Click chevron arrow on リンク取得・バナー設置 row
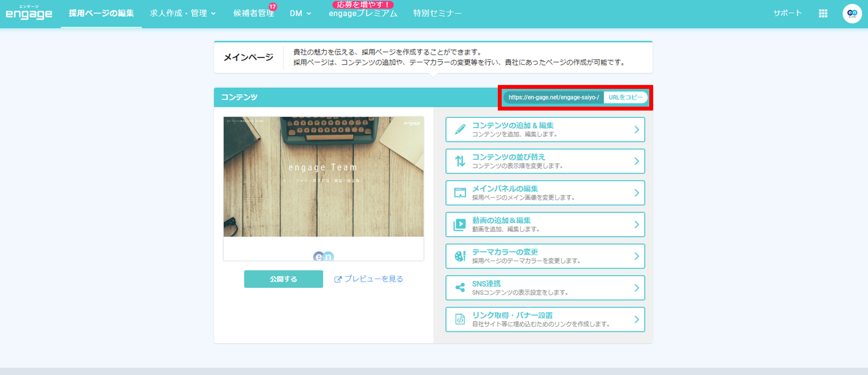Screen dimensions: 868x375 [x=637, y=319]
